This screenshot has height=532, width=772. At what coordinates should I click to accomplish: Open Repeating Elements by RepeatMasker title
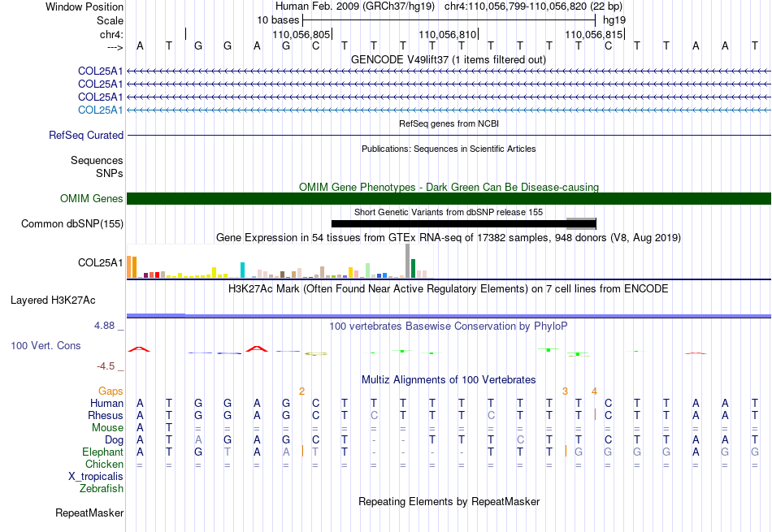tap(449, 502)
